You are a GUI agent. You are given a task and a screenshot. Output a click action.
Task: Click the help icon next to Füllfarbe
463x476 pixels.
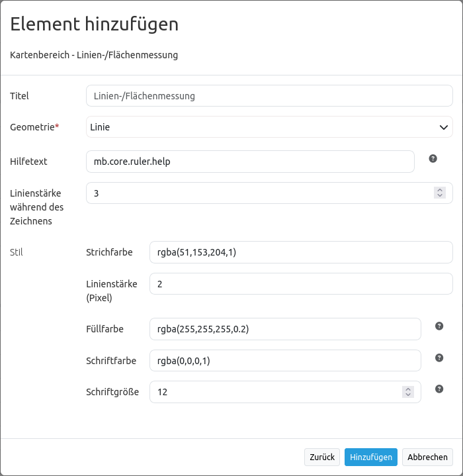tap(439, 326)
